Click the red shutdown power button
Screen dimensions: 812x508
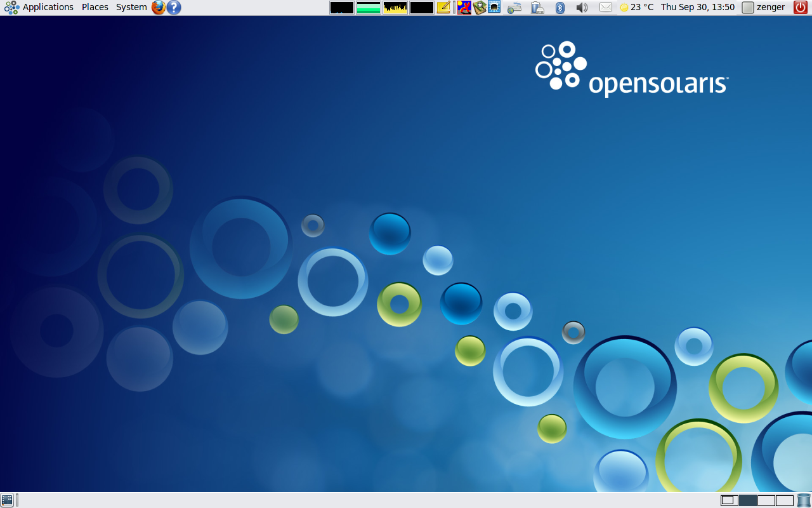(801, 8)
